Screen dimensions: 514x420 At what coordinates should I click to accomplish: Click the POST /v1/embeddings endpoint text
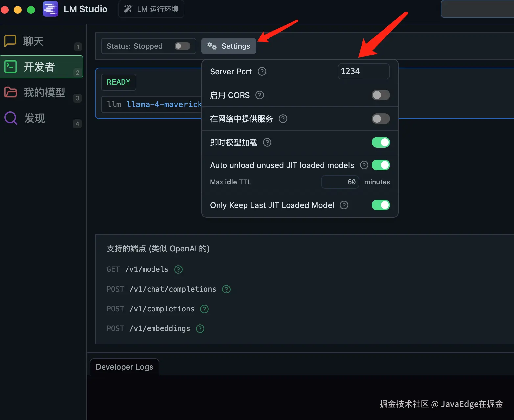point(148,329)
